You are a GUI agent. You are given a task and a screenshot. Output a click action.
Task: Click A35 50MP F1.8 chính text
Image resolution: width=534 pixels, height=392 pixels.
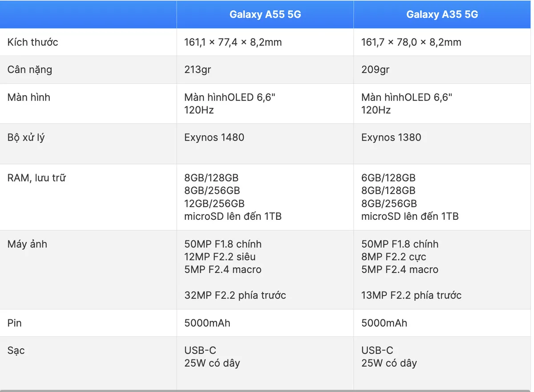click(400, 244)
